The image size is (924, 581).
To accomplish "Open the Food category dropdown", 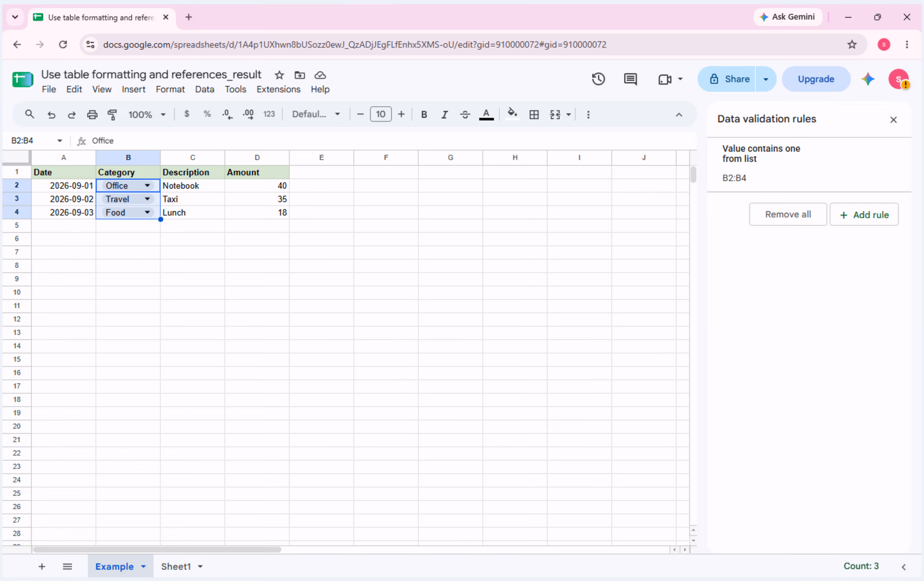I will pos(147,212).
